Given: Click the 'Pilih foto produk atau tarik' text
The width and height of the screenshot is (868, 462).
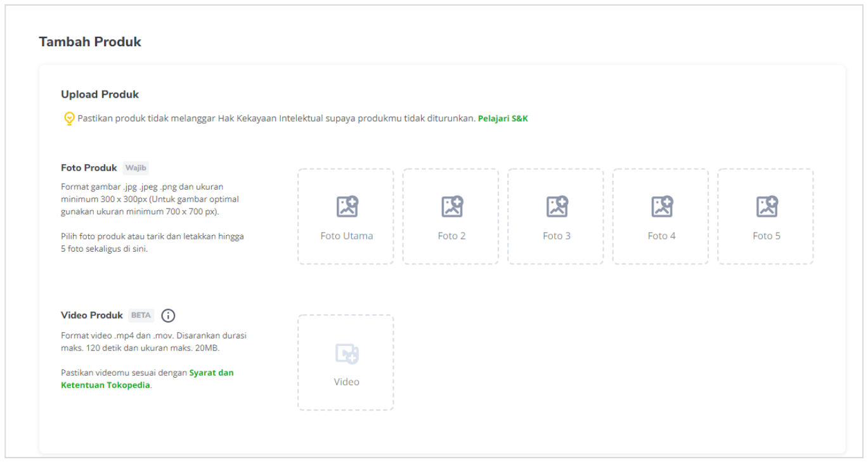Looking at the screenshot, I should pyautogui.click(x=152, y=242).
